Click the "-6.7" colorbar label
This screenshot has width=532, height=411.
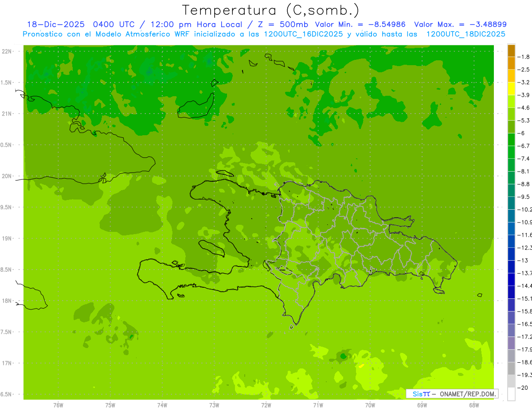[x=524, y=146]
